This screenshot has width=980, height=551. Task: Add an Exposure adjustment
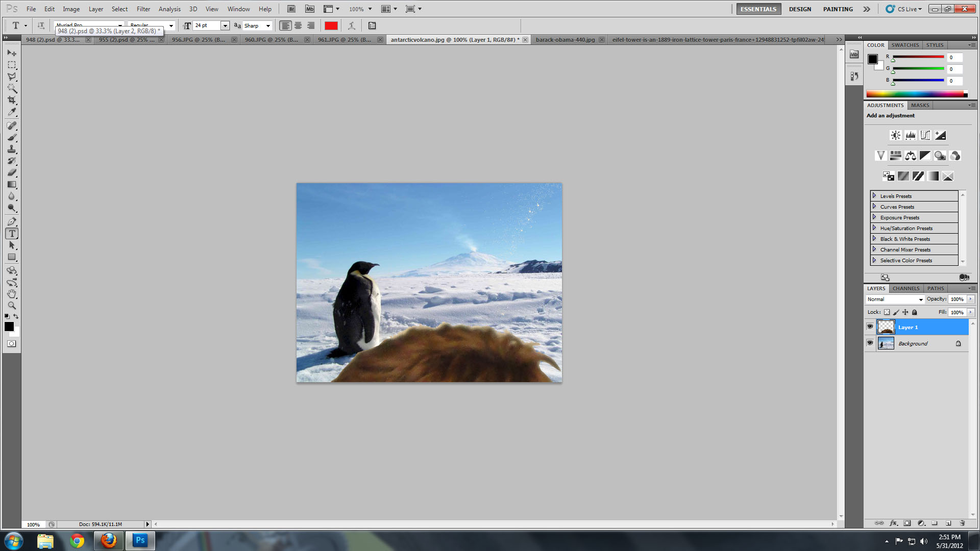pyautogui.click(x=940, y=135)
